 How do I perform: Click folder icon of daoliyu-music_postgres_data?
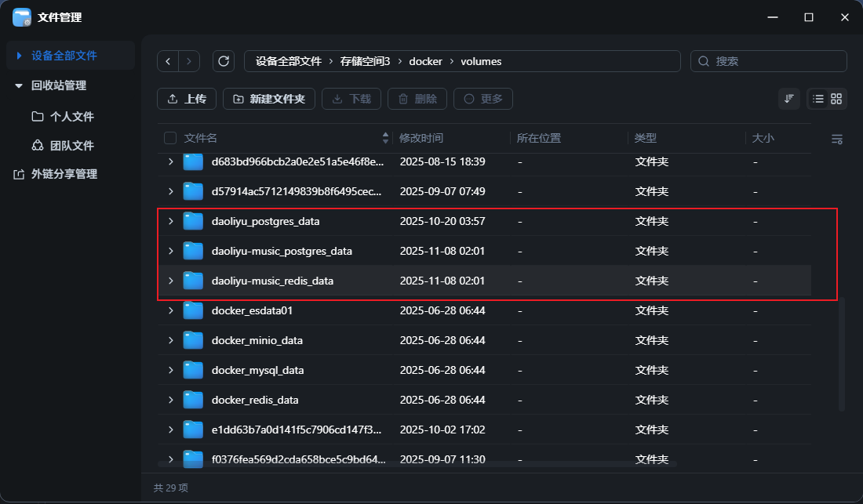(x=193, y=251)
